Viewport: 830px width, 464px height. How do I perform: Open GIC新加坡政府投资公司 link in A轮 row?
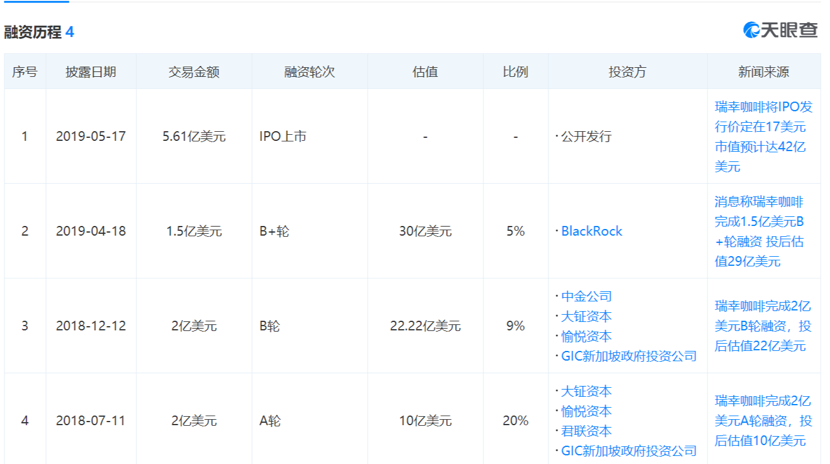628,451
